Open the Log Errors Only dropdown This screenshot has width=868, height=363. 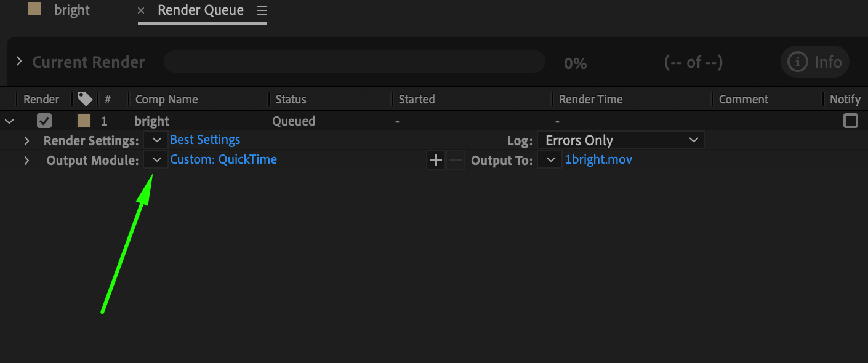point(621,140)
